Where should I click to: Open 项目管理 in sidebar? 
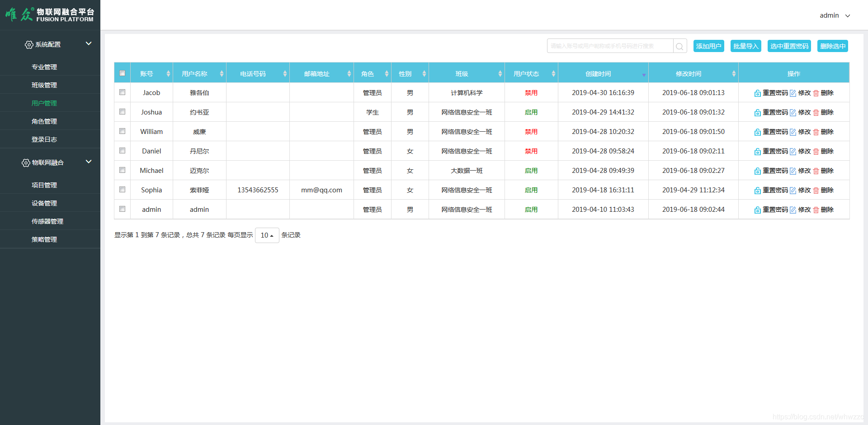pyautogui.click(x=44, y=185)
